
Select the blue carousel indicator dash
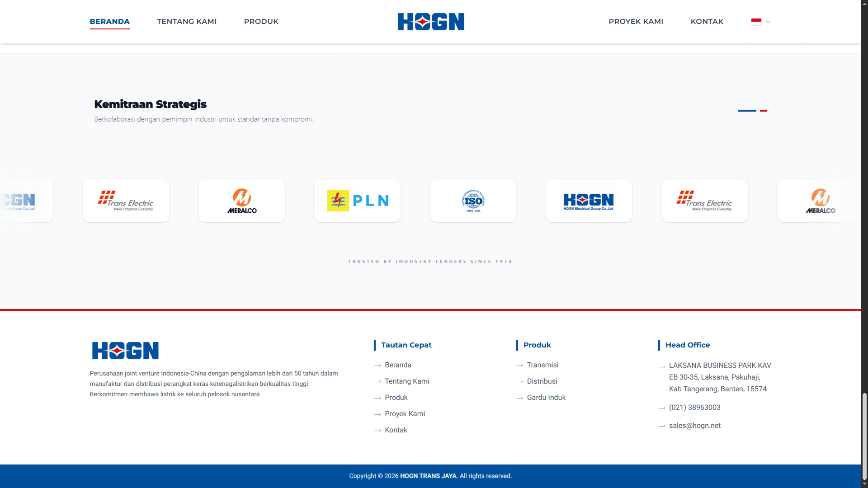(x=747, y=110)
